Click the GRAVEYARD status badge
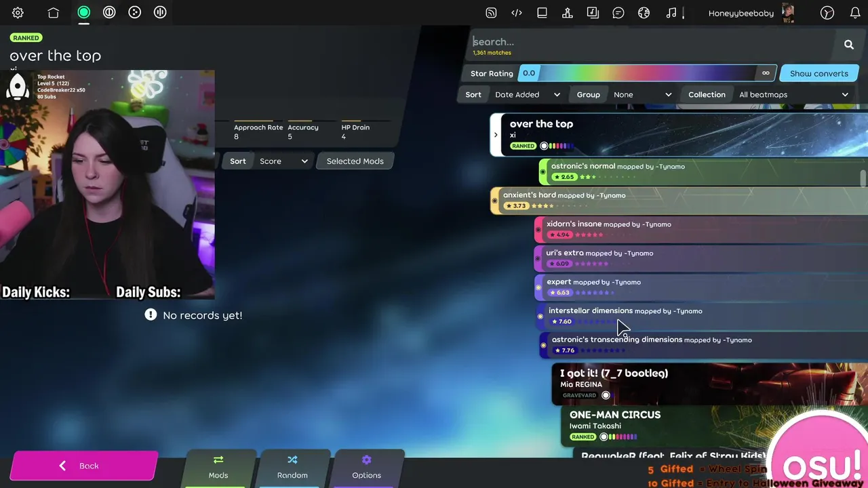 coord(579,395)
